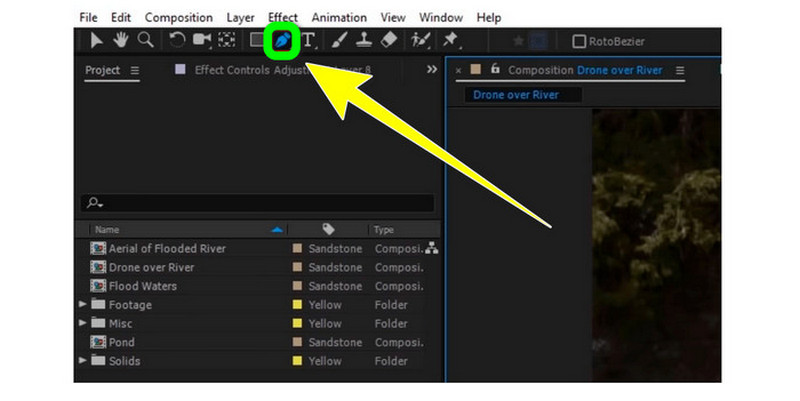Image resolution: width=800 pixels, height=401 pixels.
Task: Switch to the Project panel tab
Action: click(103, 70)
